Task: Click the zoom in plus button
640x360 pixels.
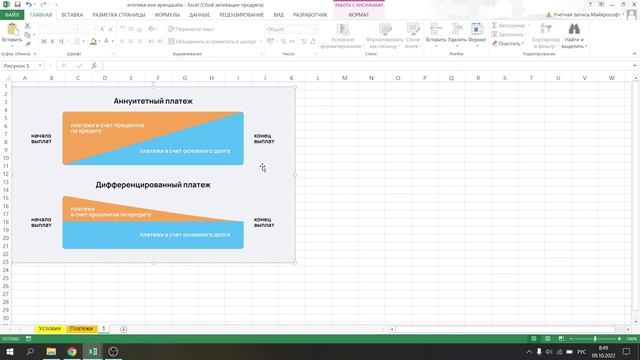Action: (x=619, y=339)
